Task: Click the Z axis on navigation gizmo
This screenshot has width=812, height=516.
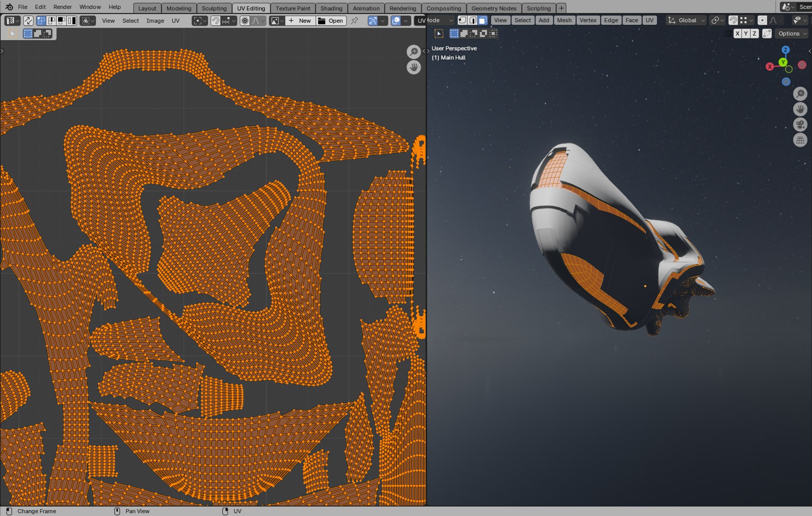Action: pyautogui.click(x=785, y=50)
